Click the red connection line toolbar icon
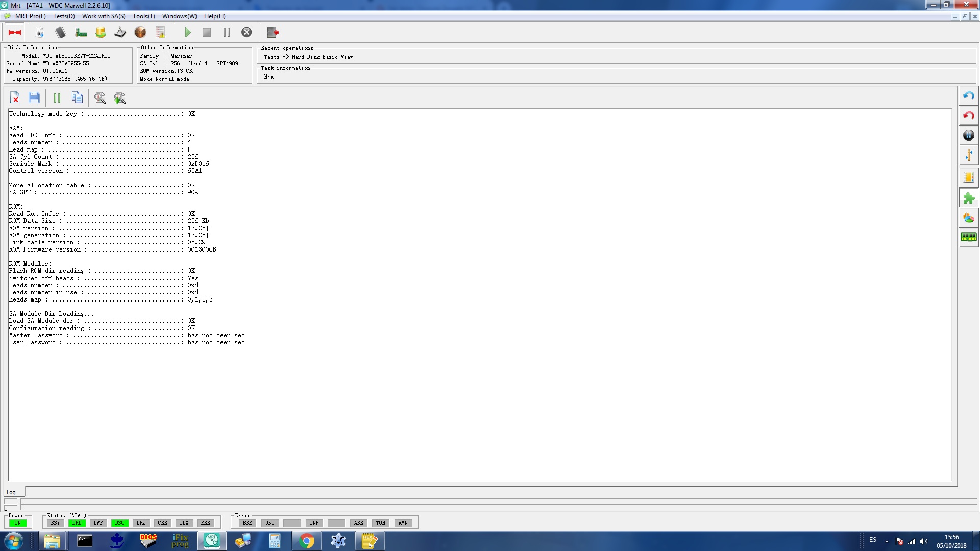 15,32
